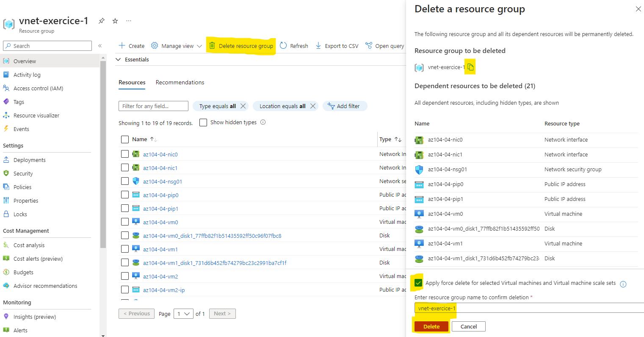The width and height of the screenshot is (644, 337).
Task: Add a new filter with Add filter
Action: (345, 106)
